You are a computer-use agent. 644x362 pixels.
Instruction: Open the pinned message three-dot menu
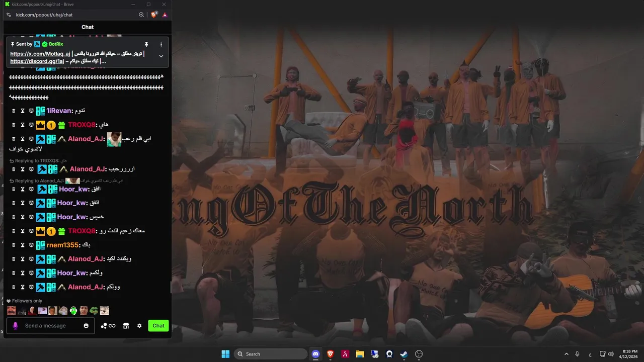[x=161, y=44]
